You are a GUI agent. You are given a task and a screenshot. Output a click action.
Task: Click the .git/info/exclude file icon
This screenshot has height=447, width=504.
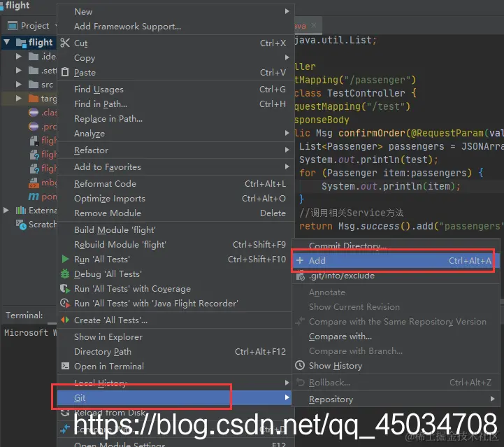[300, 276]
